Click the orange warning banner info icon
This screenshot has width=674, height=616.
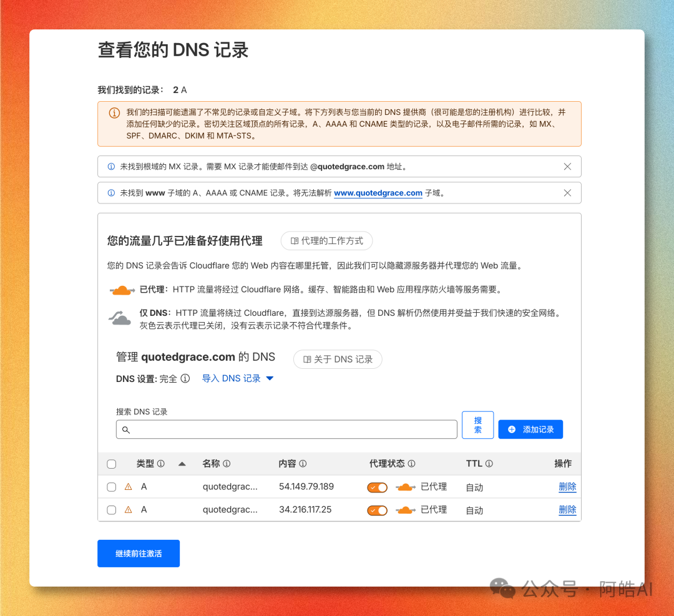(114, 113)
